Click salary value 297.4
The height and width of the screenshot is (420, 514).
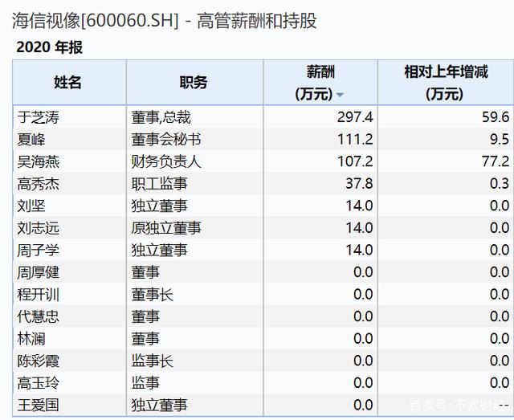click(x=354, y=117)
